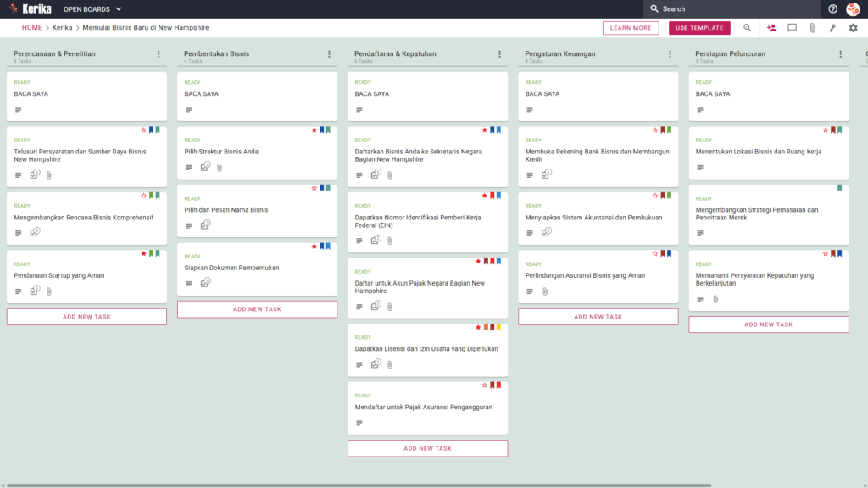
Task: Open Pembentukan Bisnis column menu
Action: click(x=330, y=54)
